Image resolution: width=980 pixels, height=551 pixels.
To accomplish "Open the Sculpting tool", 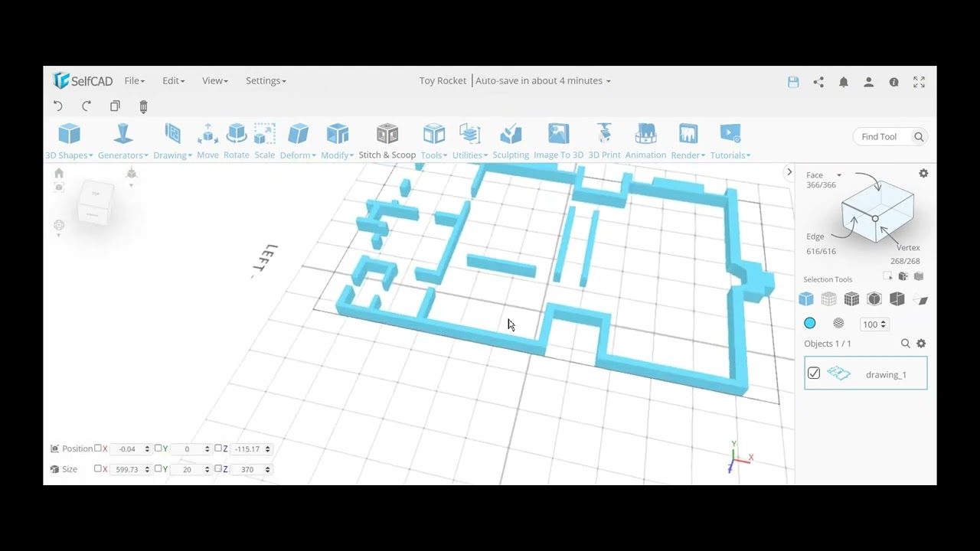I will point(511,142).
